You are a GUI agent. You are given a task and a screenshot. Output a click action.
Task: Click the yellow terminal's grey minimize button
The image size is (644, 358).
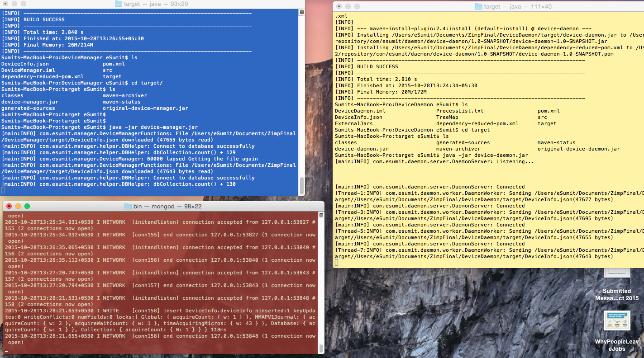coord(348,6)
